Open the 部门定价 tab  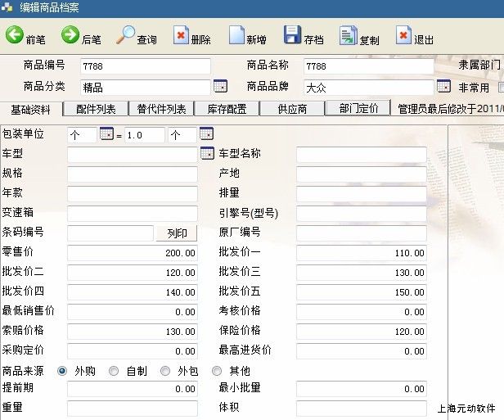click(358, 108)
